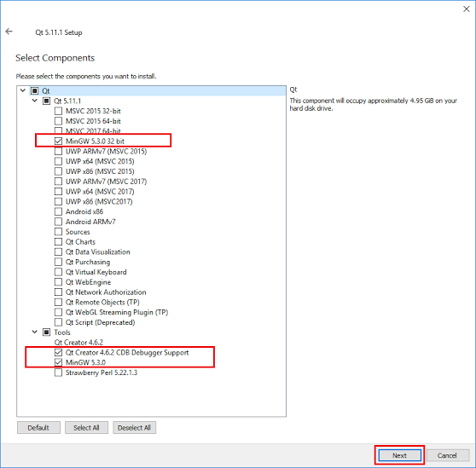Tick Qt WebGL Streaming Plugin (TP) checkbox
Image resolution: width=476 pixels, height=468 pixels.
[58, 312]
